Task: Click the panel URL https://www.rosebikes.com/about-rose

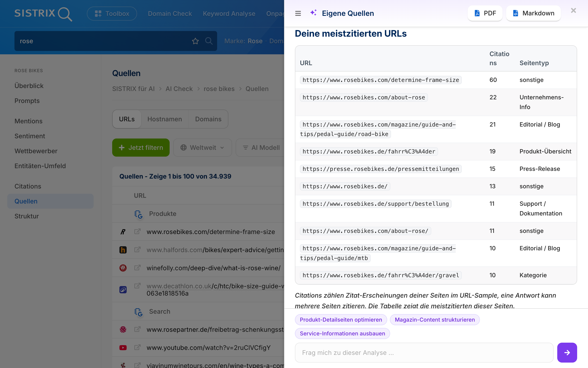Action: coord(364,97)
